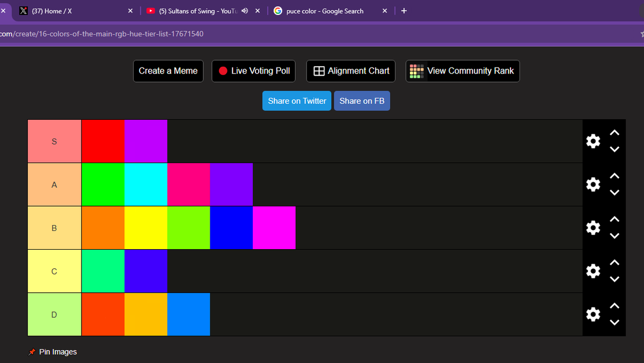The width and height of the screenshot is (644, 363).
Task: Open the Alignment Chart
Action: (x=351, y=71)
